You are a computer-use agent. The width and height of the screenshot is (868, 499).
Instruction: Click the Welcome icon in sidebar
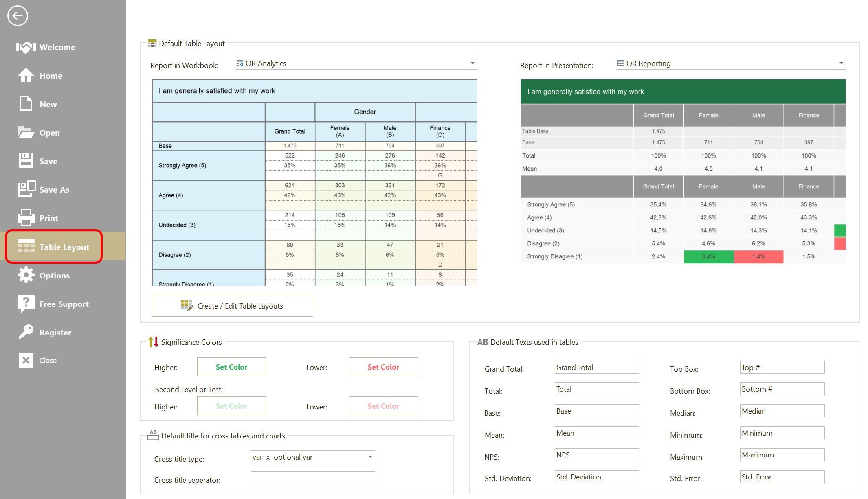26,47
